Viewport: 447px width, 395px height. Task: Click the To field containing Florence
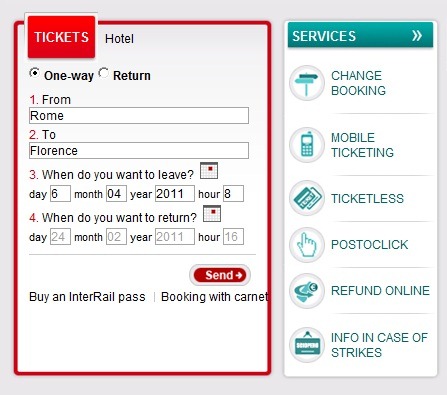click(139, 151)
